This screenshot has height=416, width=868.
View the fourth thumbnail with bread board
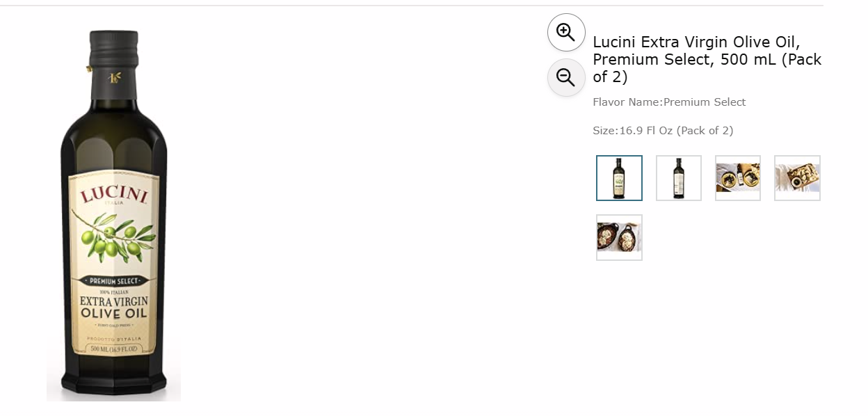click(x=797, y=178)
